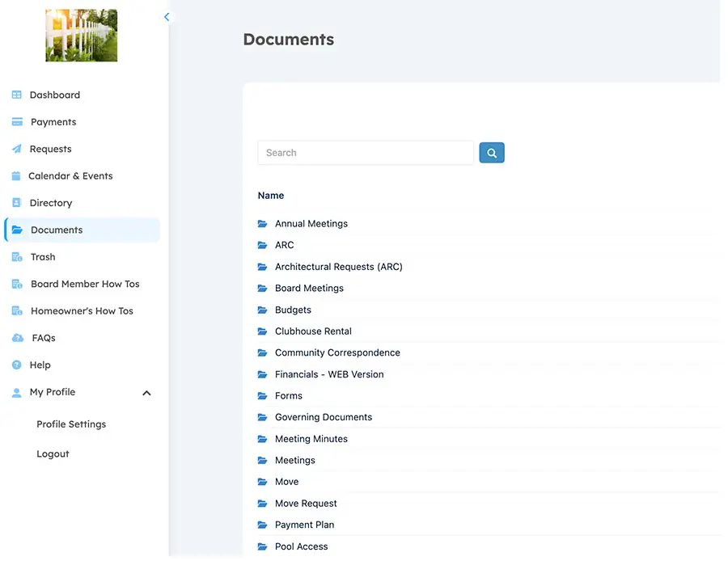Click the Logout link
Image resolution: width=728 pixels, height=561 pixels.
click(53, 453)
